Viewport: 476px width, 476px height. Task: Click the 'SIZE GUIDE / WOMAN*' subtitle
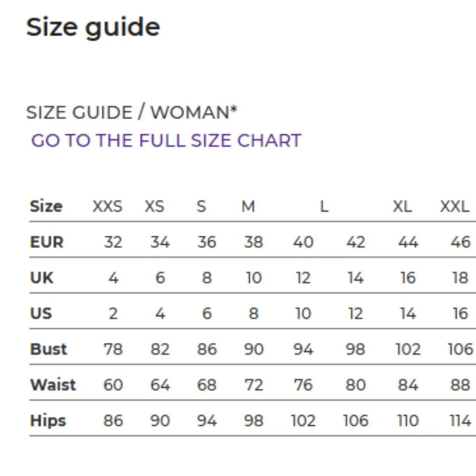coord(131,112)
